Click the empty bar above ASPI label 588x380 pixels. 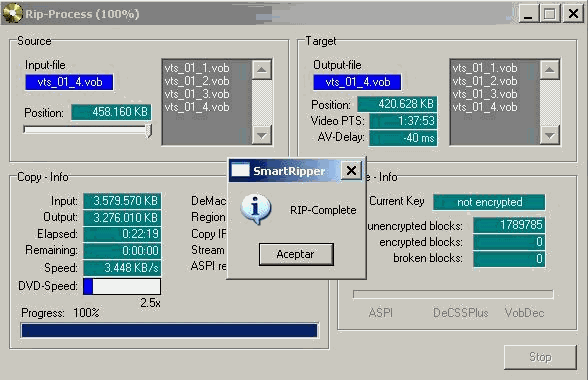coord(453,294)
